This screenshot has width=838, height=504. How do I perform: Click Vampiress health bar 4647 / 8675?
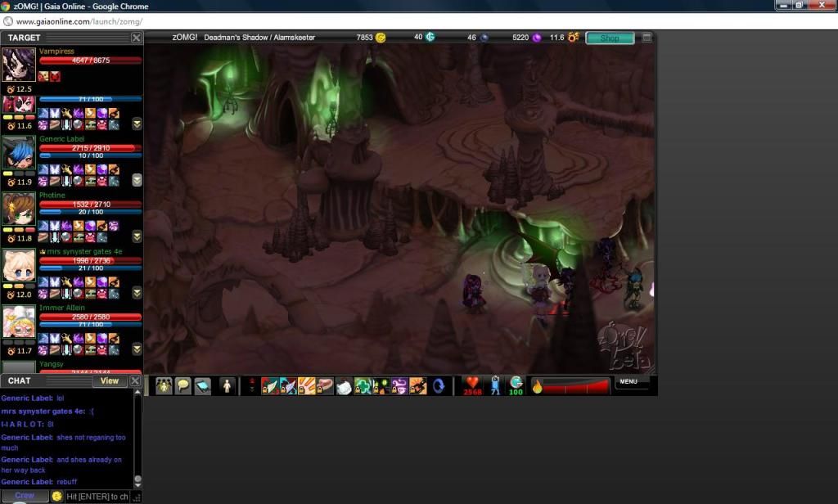pos(90,61)
